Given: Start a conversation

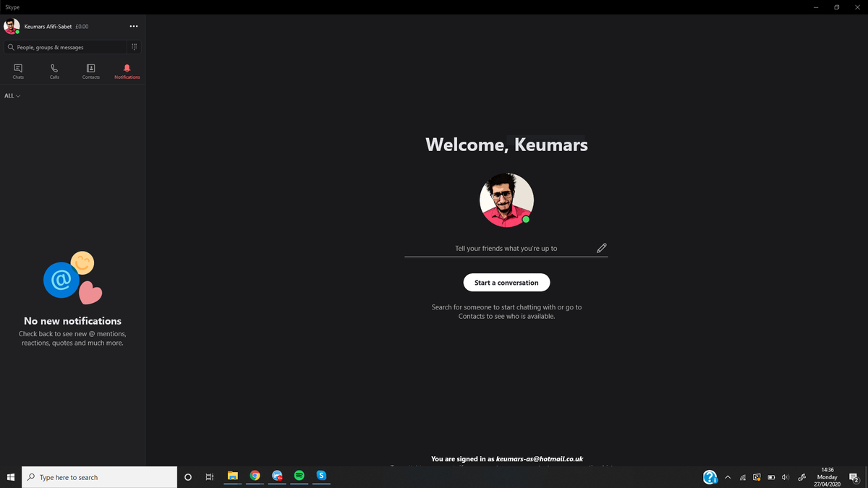Looking at the screenshot, I should [506, 282].
